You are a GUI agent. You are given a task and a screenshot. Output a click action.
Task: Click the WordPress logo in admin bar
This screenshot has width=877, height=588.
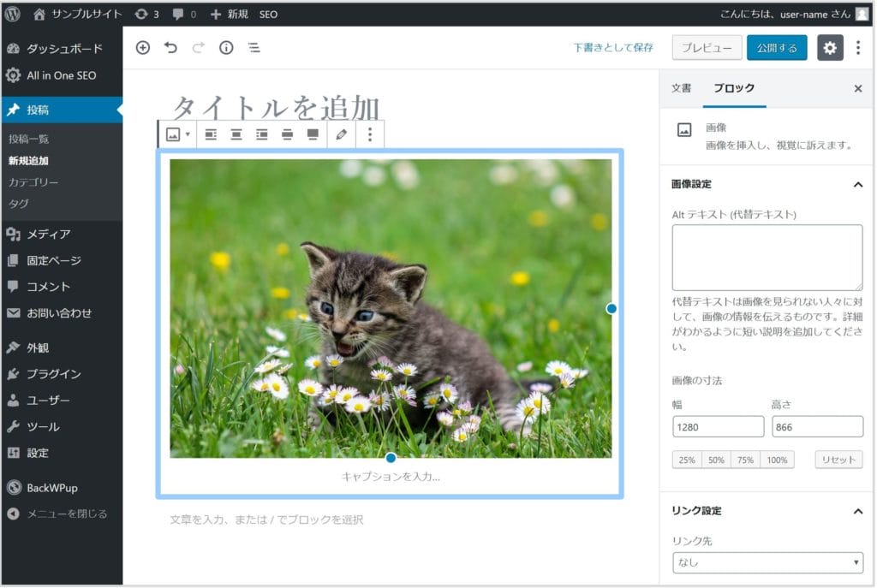13,14
